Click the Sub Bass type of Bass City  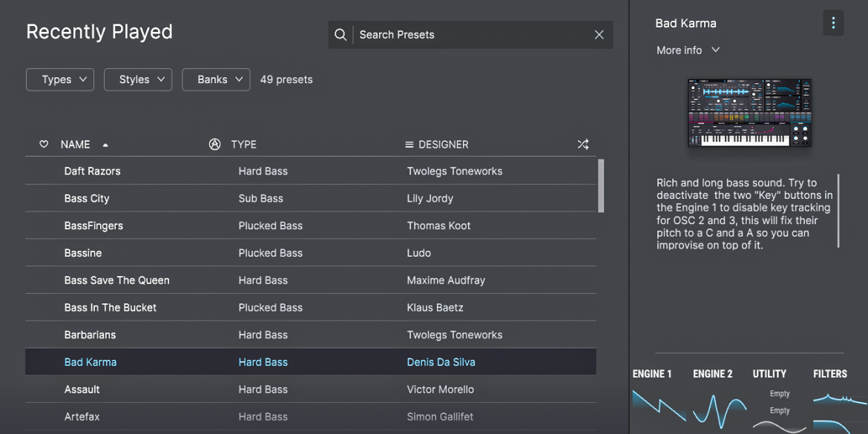(260, 198)
